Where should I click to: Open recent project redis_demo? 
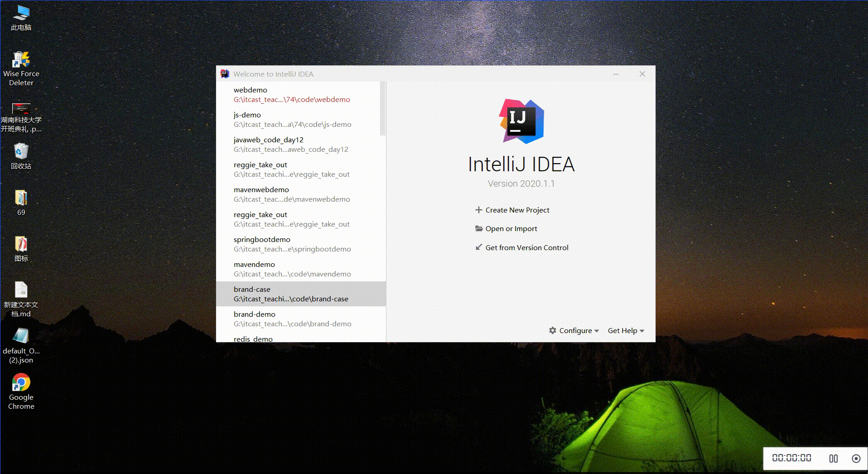(301, 338)
